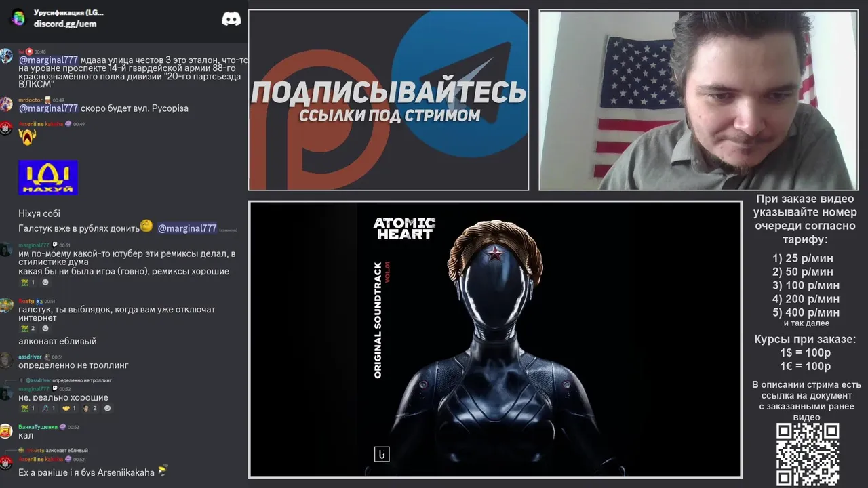The image size is (868, 488).
Task: Open marginal777's avatar at 00:51
Action: [x=6, y=249]
